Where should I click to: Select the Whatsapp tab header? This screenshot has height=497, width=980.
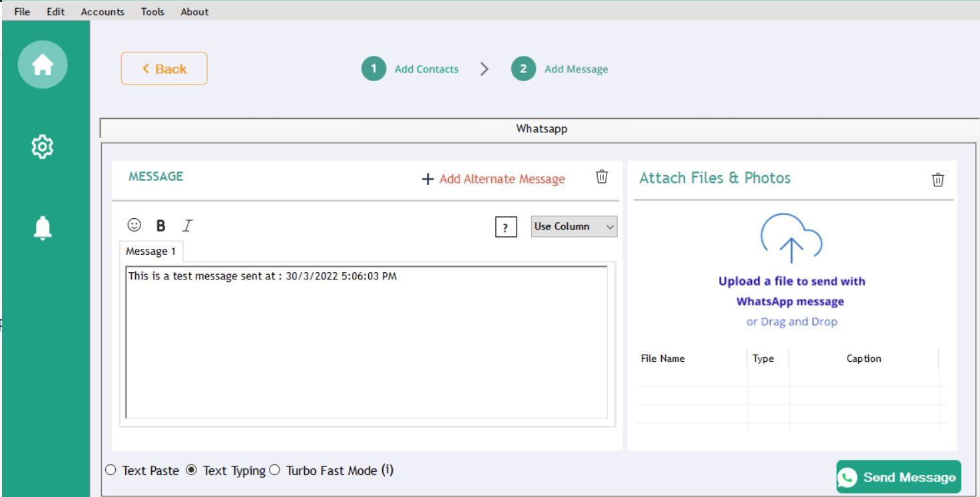click(541, 128)
